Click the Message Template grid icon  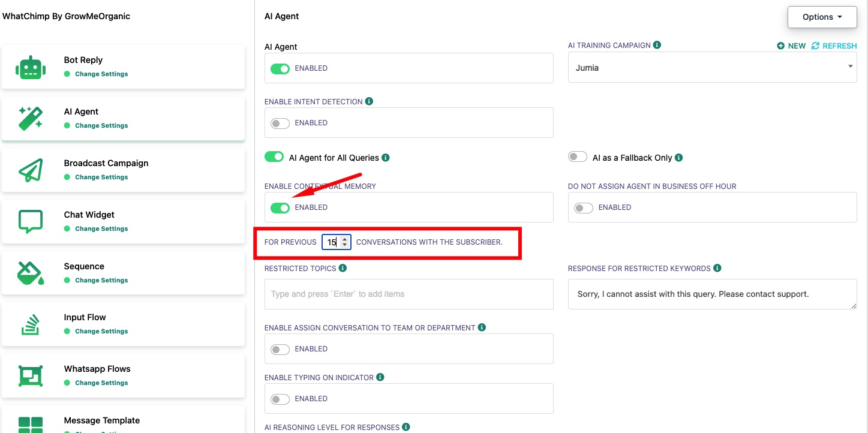tap(30, 425)
